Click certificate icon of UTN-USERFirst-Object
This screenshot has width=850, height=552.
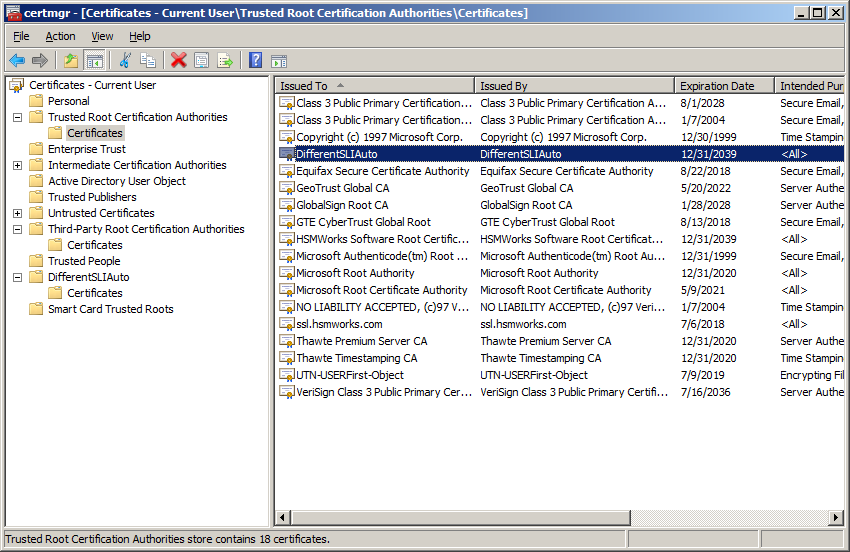click(x=287, y=375)
